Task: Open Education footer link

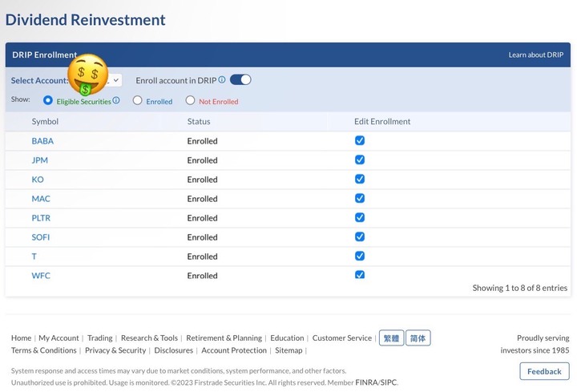Action: point(287,338)
